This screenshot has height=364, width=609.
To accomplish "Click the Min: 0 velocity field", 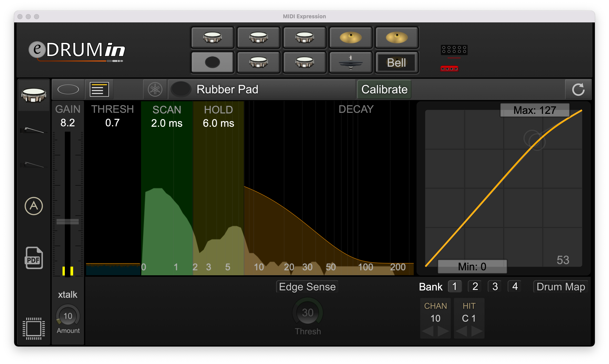I will click(x=472, y=266).
